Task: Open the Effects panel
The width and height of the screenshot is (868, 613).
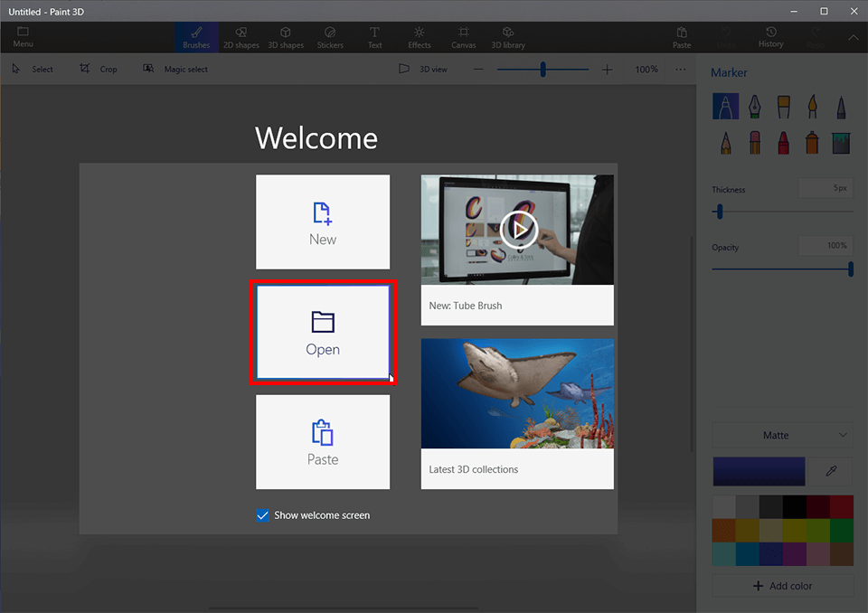Action: tap(419, 37)
